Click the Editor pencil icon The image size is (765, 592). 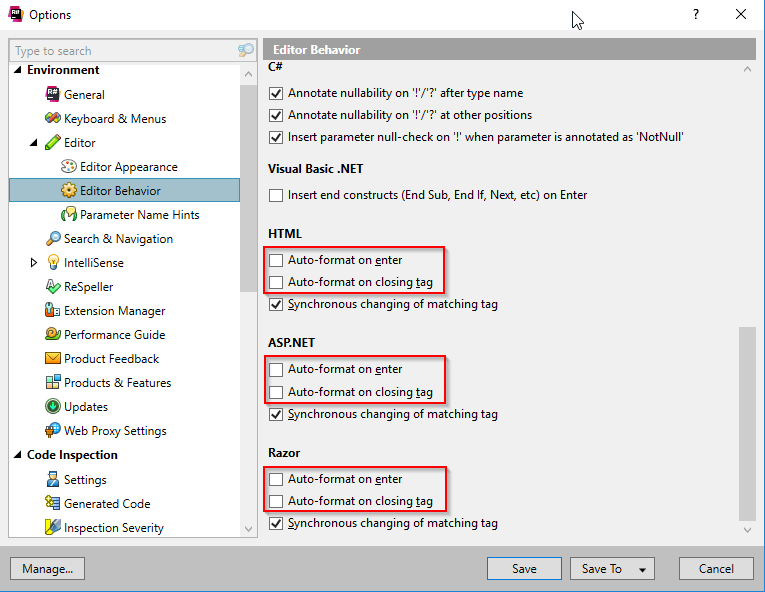[x=53, y=143]
